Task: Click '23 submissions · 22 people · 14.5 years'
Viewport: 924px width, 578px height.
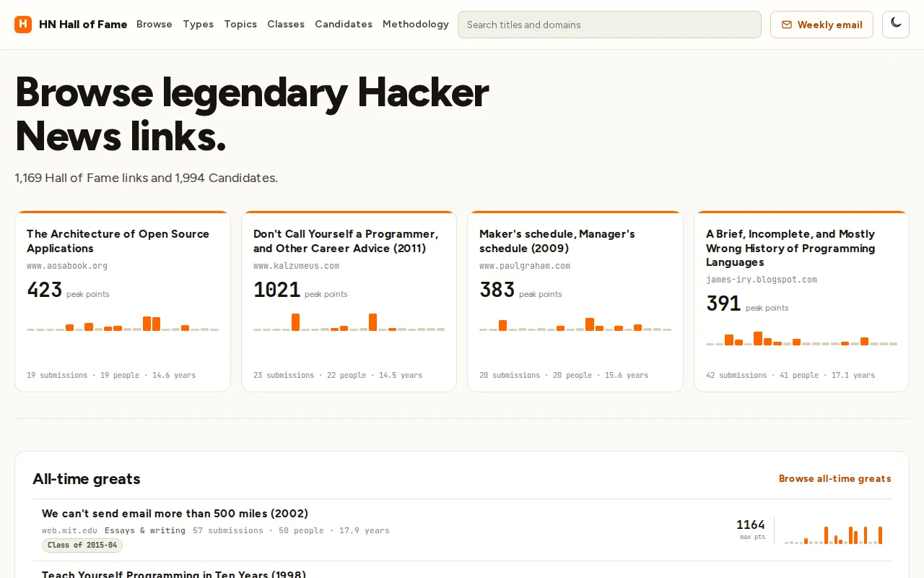Action: pos(338,375)
